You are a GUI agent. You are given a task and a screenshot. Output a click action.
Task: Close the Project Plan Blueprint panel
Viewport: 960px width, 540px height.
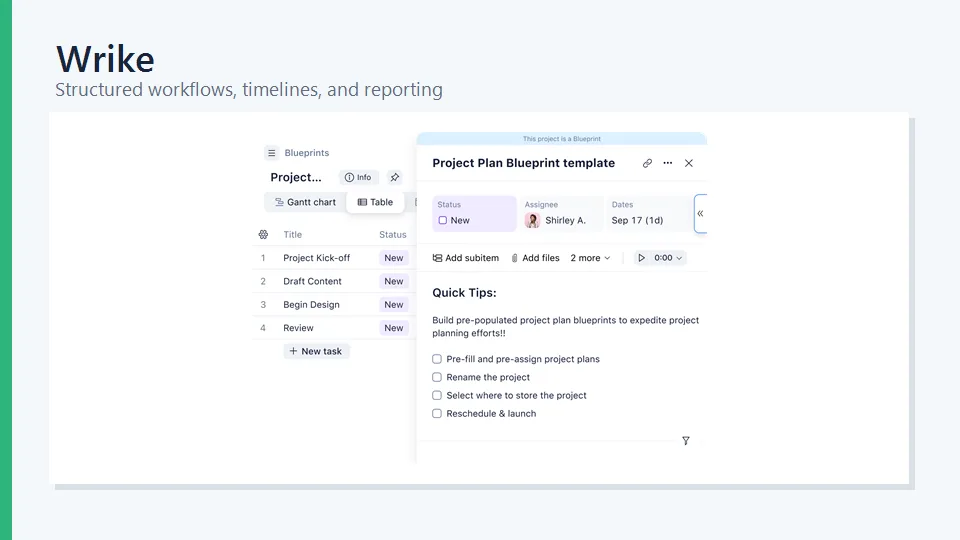click(689, 163)
